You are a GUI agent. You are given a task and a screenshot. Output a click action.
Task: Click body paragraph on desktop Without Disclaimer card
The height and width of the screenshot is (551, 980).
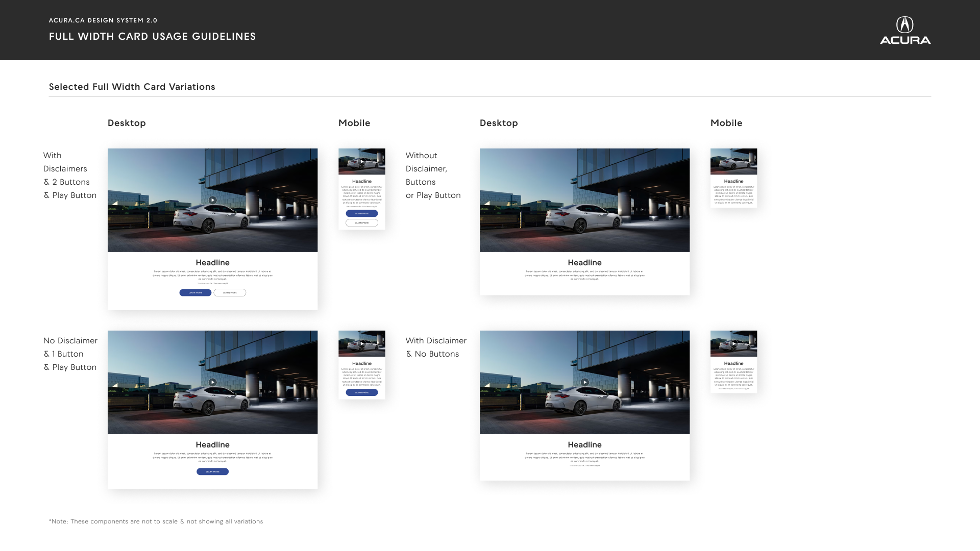585,275
